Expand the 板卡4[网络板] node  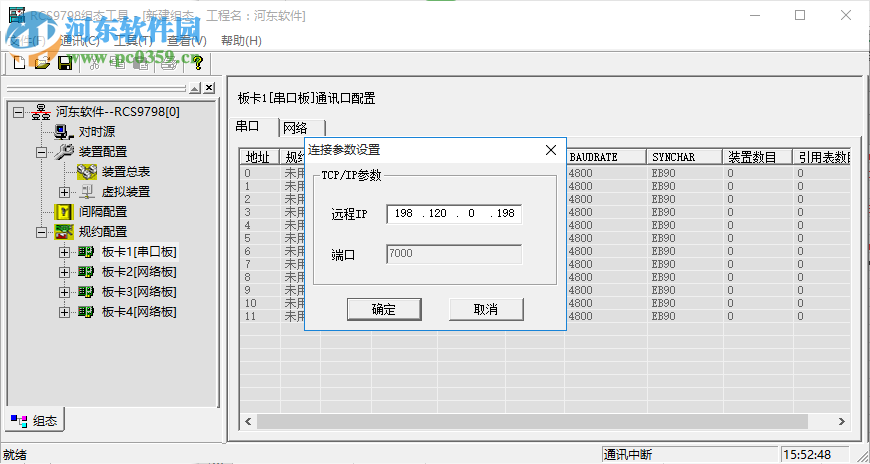click(x=64, y=312)
